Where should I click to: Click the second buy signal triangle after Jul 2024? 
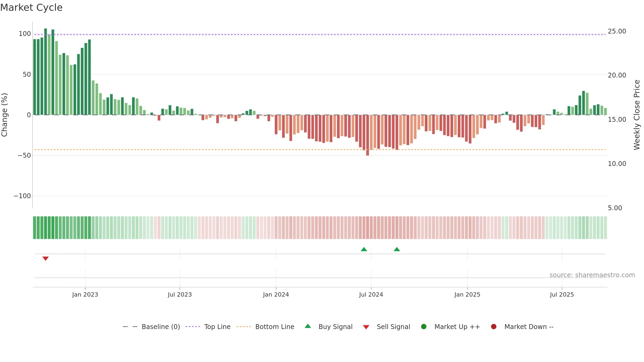(x=397, y=249)
